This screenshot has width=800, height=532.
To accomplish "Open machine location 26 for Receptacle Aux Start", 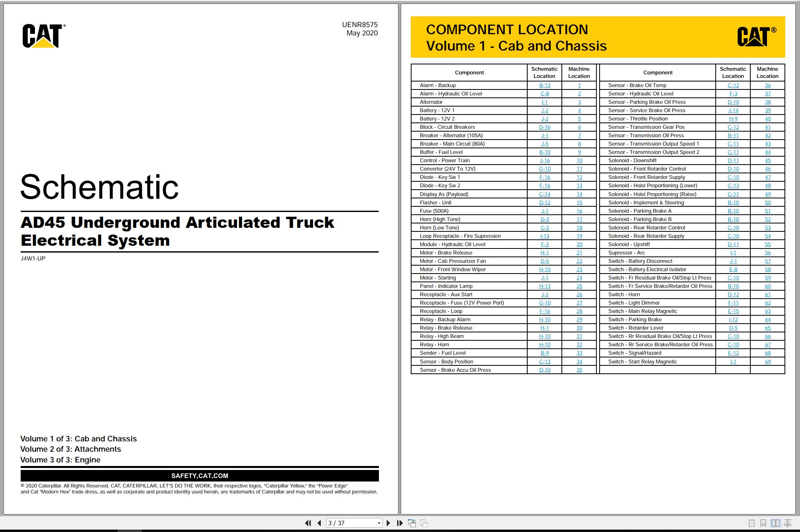I will (579, 295).
